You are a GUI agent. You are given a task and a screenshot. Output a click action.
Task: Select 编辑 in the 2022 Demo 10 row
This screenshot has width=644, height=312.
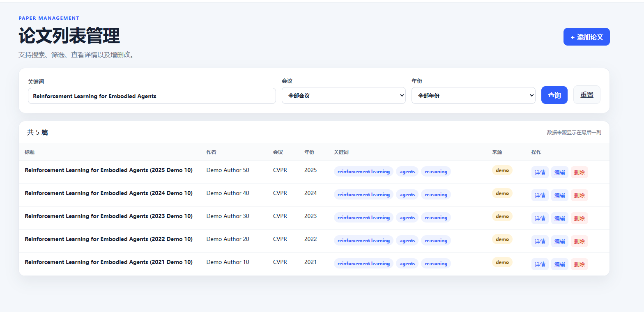click(560, 241)
